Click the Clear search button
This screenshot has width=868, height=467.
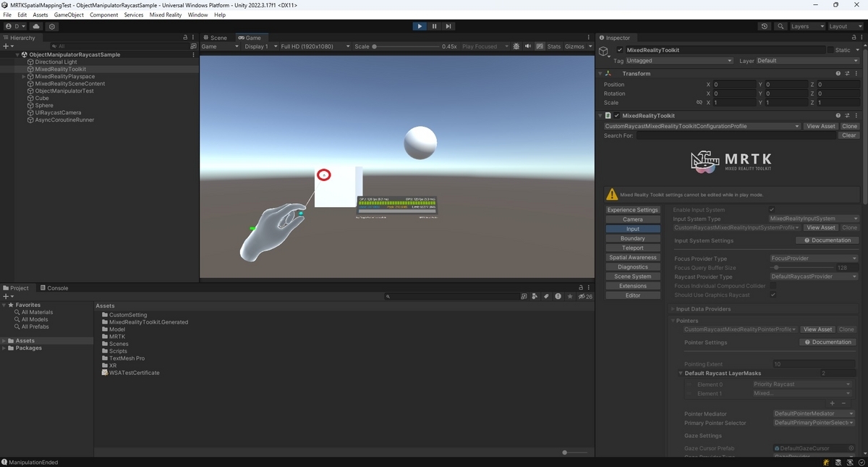coord(849,135)
